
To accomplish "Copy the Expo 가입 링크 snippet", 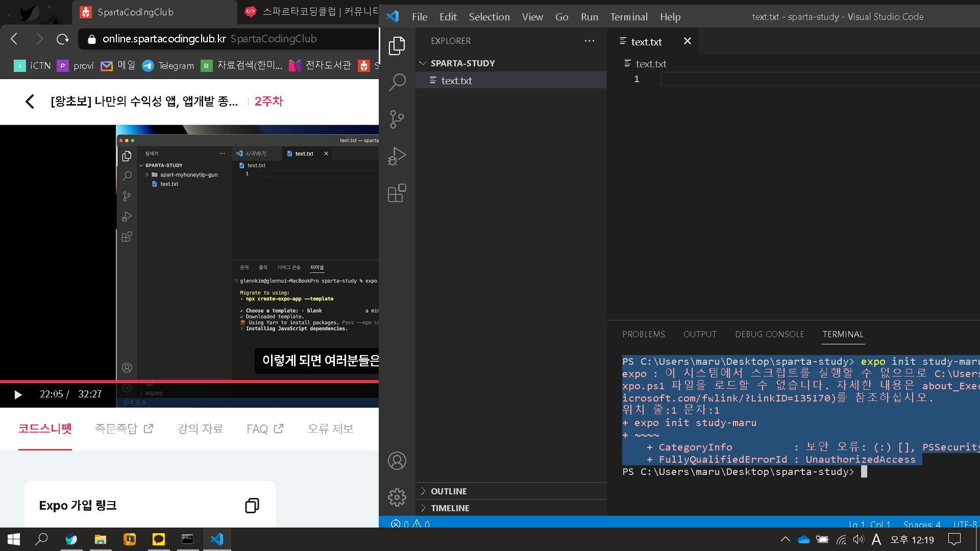I will (x=252, y=505).
